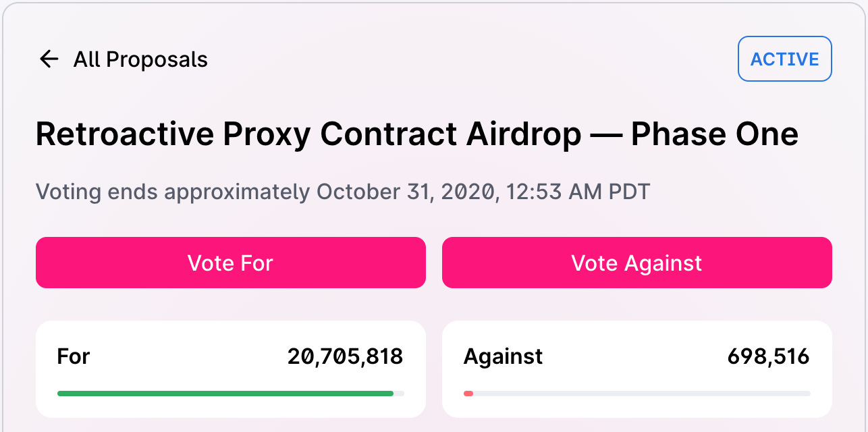Image resolution: width=868 pixels, height=432 pixels.
Task: Click the October 31, 2020 date
Action: click(x=405, y=192)
